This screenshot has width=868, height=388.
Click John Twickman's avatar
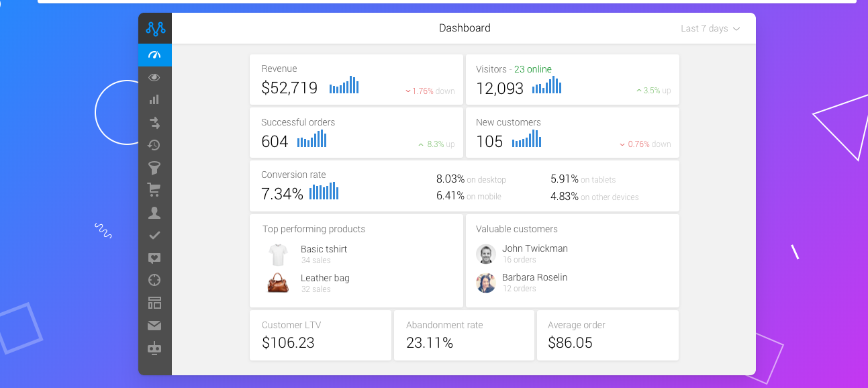click(x=485, y=254)
